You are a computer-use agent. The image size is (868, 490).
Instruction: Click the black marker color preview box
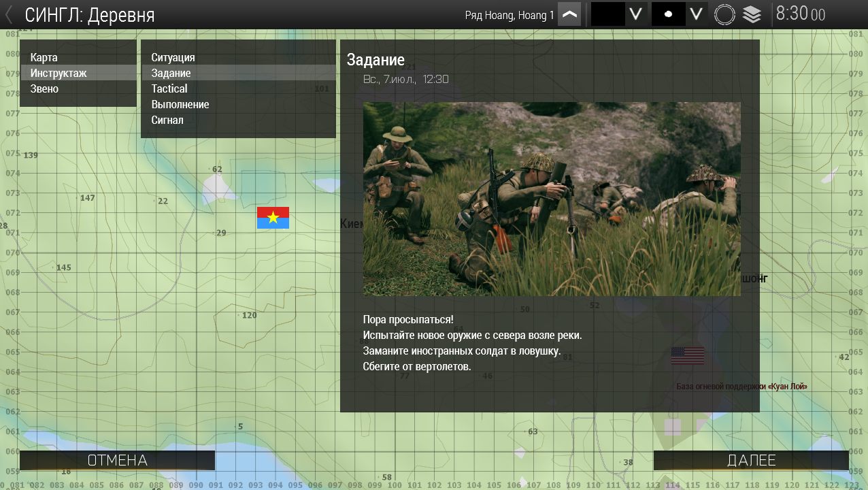pos(607,14)
